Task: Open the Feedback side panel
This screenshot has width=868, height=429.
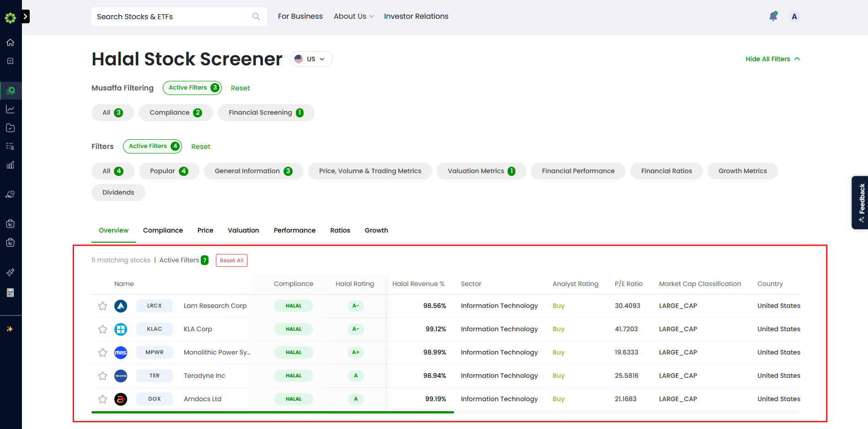Action: [x=860, y=202]
